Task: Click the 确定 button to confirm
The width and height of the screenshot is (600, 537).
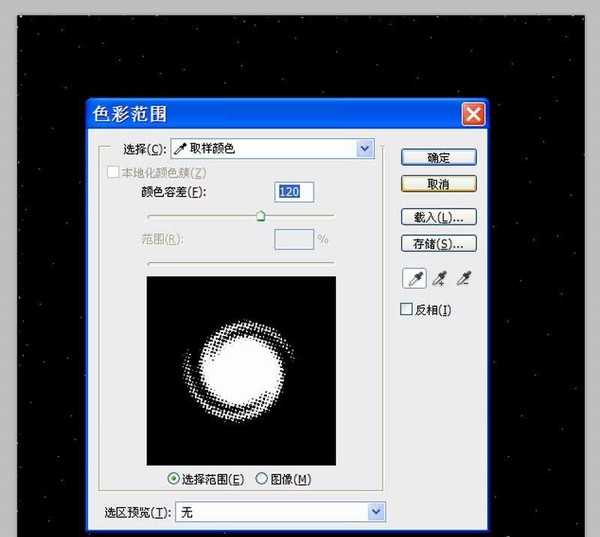Action: [438, 157]
